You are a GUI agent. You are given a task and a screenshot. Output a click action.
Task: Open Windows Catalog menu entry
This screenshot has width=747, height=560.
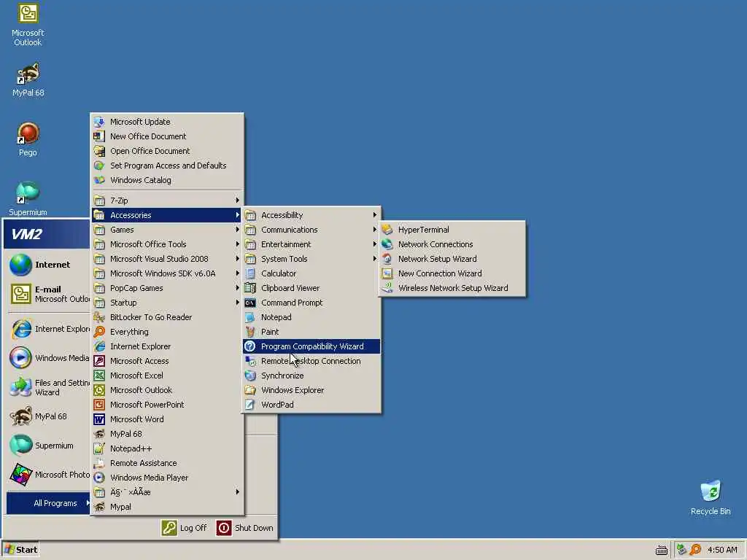pos(167,180)
